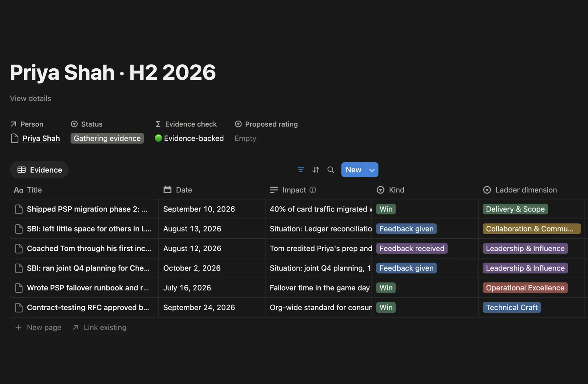Click the Status property label
The image size is (588, 384).
point(87,124)
